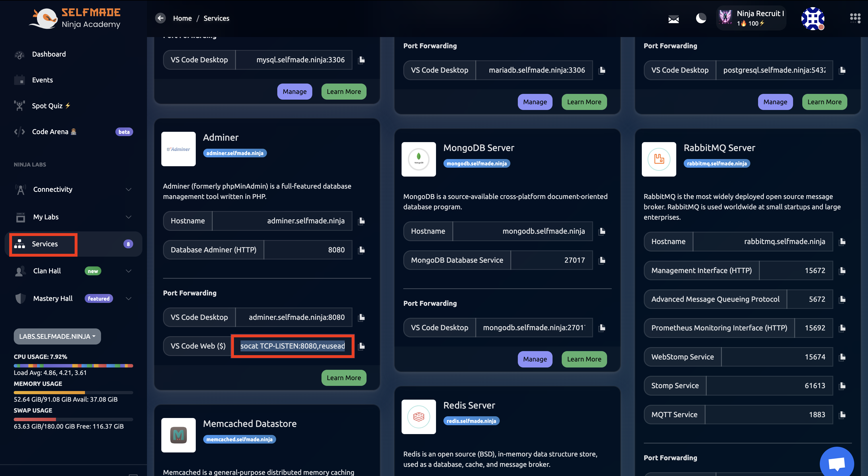The image size is (868, 476).
Task: Click Learn More under postgresql port forwarding
Action: (825, 102)
